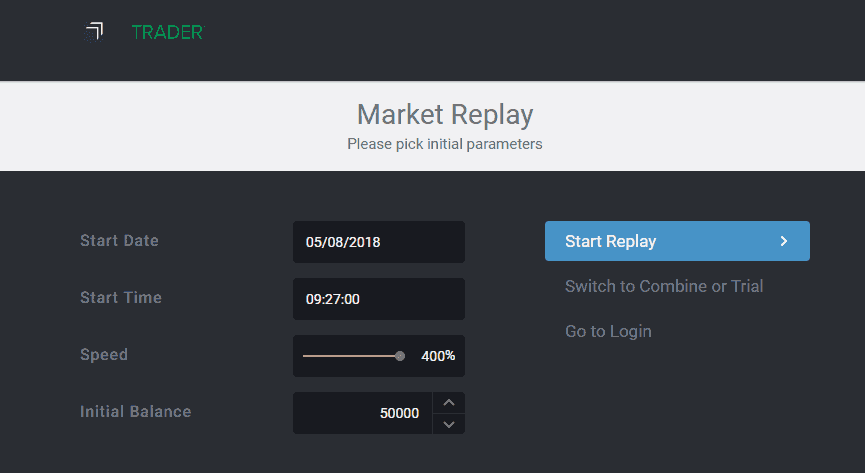
Task: Decrease Initial Balance with down arrow
Action: pyautogui.click(x=449, y=424)
